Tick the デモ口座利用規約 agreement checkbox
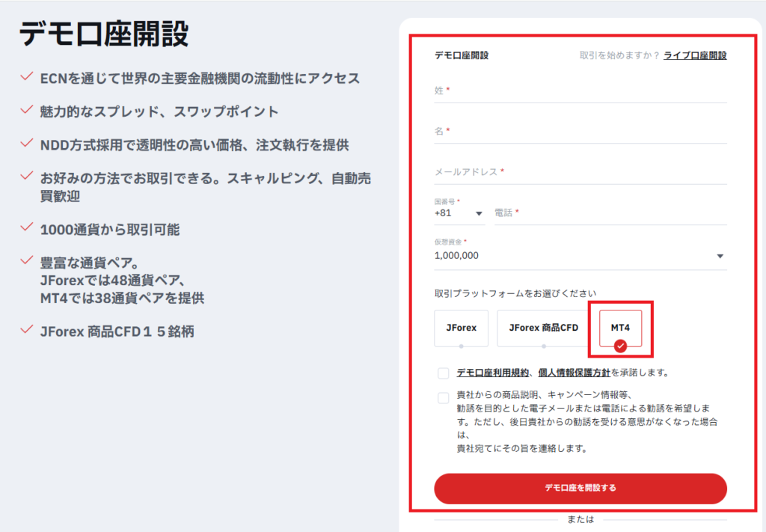Viewport: 766px width, 532px height. pos(443,373)
